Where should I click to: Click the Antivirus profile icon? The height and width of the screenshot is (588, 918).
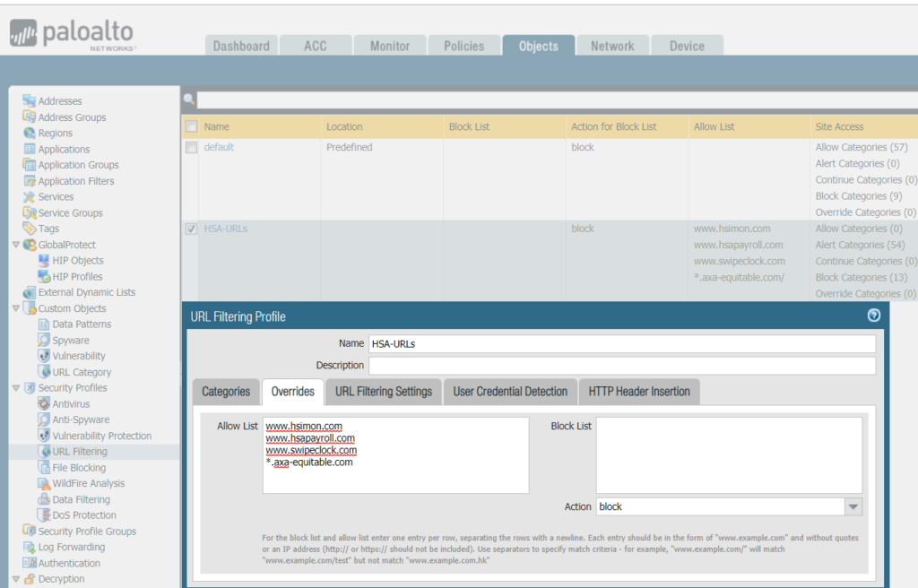43,403
